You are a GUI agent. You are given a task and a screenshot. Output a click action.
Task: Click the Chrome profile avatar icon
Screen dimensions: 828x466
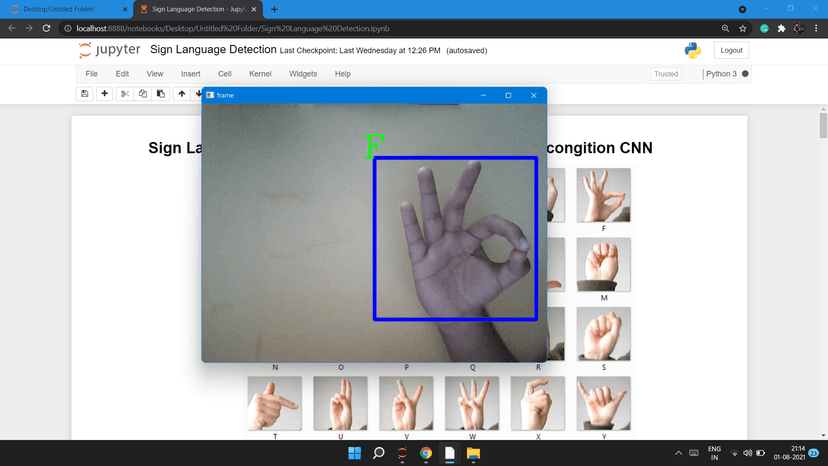click(x=799, y=29)
